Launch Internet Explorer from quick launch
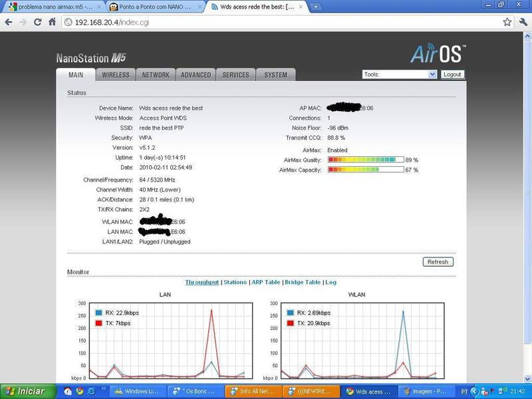Viewport: 532px width, 399px height. click(x=91, y=392)
